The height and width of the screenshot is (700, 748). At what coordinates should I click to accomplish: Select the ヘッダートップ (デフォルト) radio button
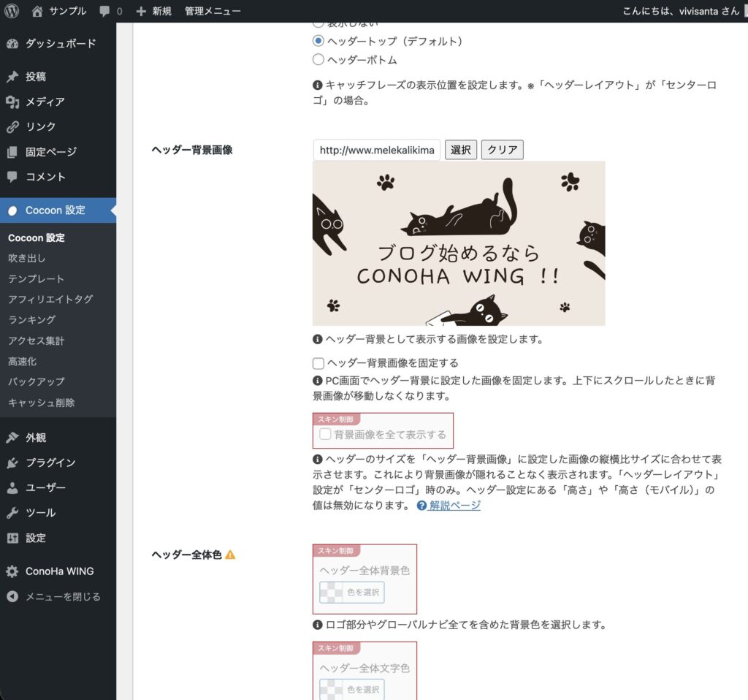[318, 41]
